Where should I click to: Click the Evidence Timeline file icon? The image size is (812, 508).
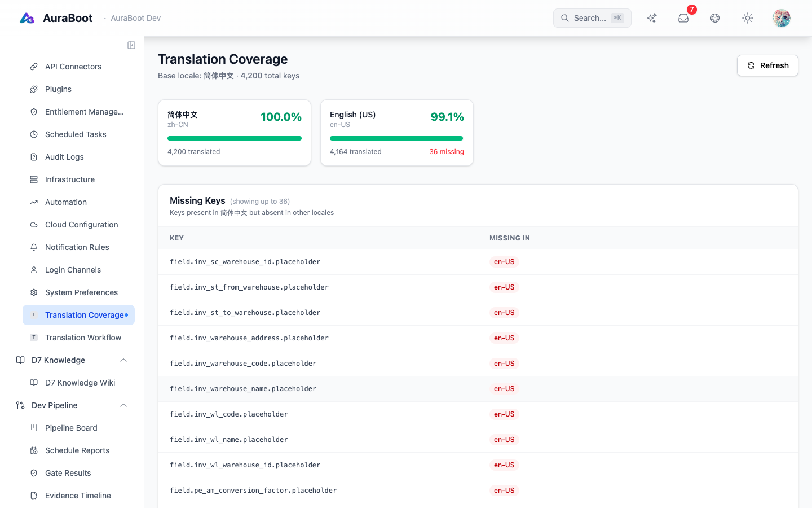(34, 496)
